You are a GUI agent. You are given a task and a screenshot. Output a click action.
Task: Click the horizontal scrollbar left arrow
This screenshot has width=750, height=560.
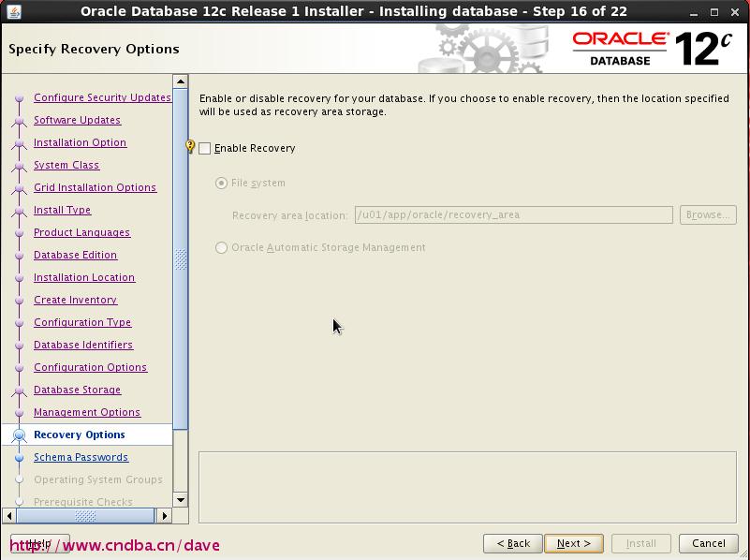9,516
